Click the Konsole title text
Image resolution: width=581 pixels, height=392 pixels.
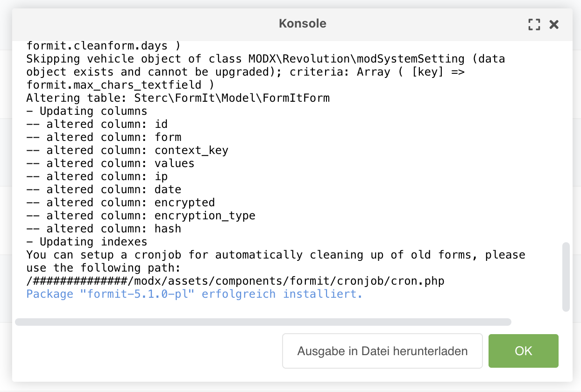(302, 23)
